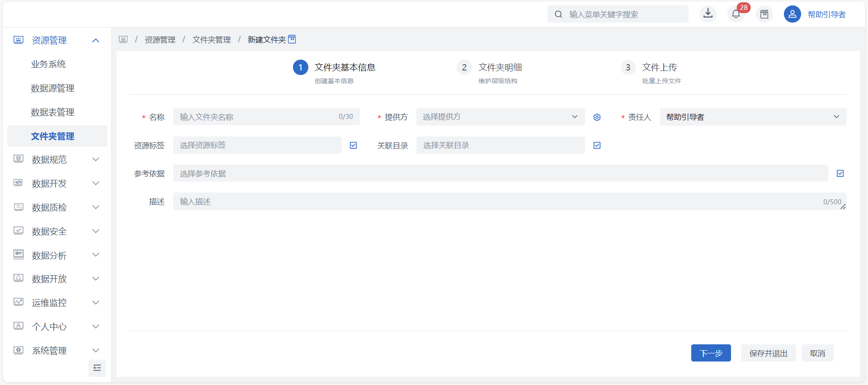This screenshot has width=868, height=385.
Task: Open the 责任人 dropdown
Action: [753, 117]
